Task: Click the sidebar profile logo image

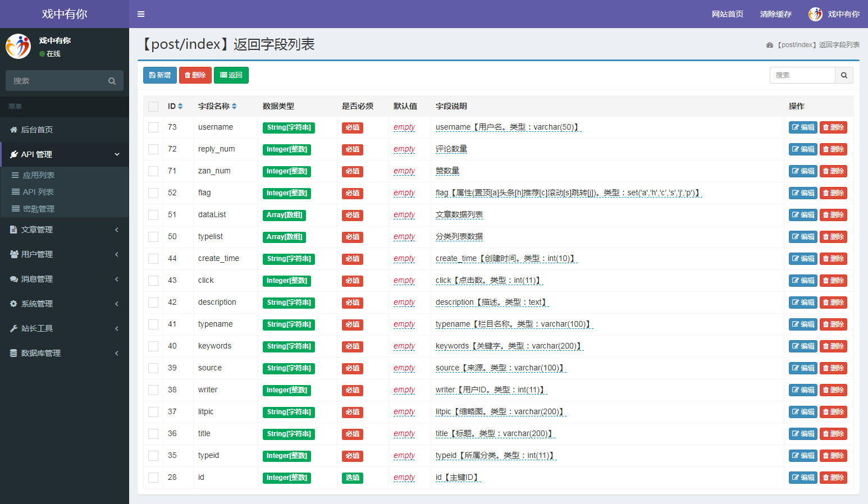Action: pyautogui.click(x=18, y=46)
